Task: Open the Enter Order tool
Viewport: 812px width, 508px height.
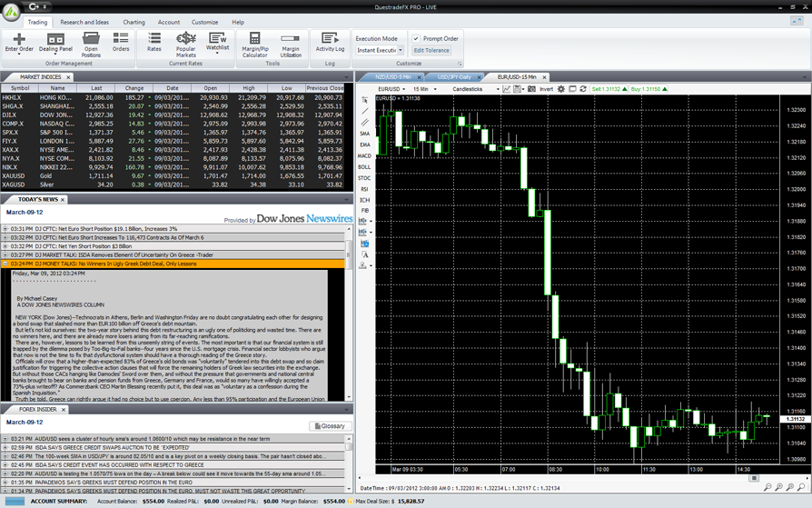Action: pos(19,44)
